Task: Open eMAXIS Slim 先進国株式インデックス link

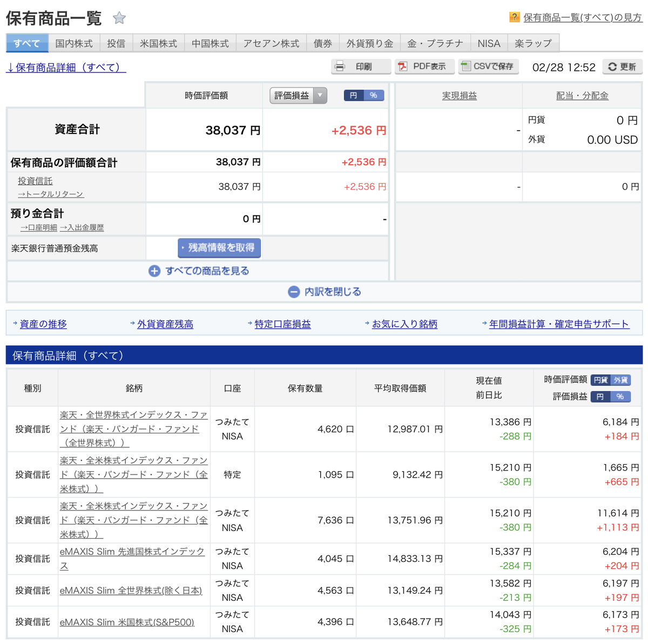Action: 132,559
